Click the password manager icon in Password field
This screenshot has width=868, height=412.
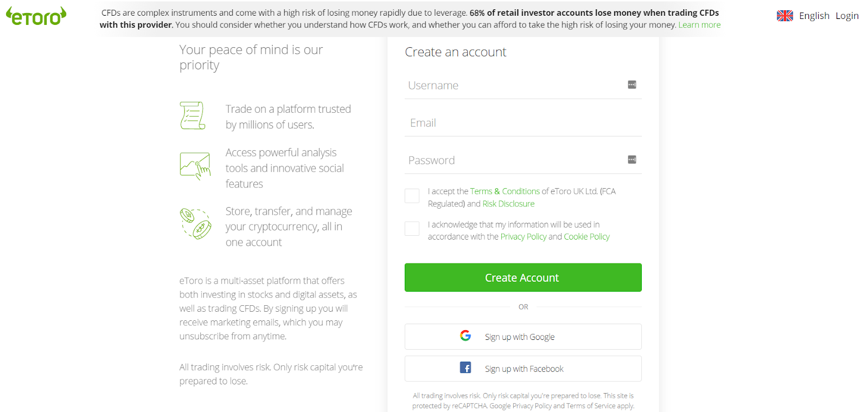[632, 159]
